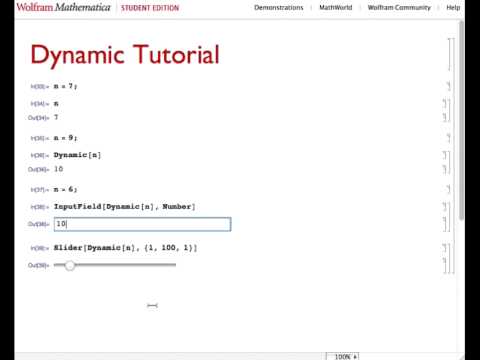This screenshot has height=360, width=480.
Task: Click the input line n = 7;
Action: click(65, 86)
